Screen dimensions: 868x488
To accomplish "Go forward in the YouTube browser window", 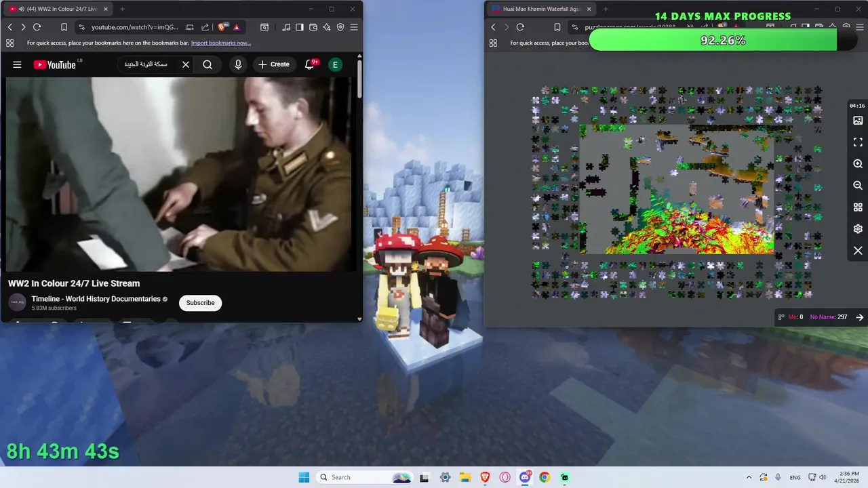I will click(x=23, y=27).
